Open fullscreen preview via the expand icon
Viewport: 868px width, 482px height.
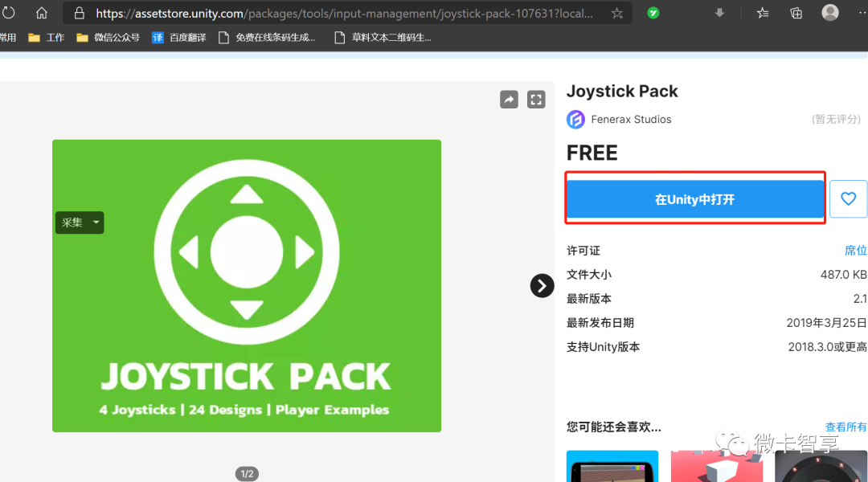tap(536, 99)
